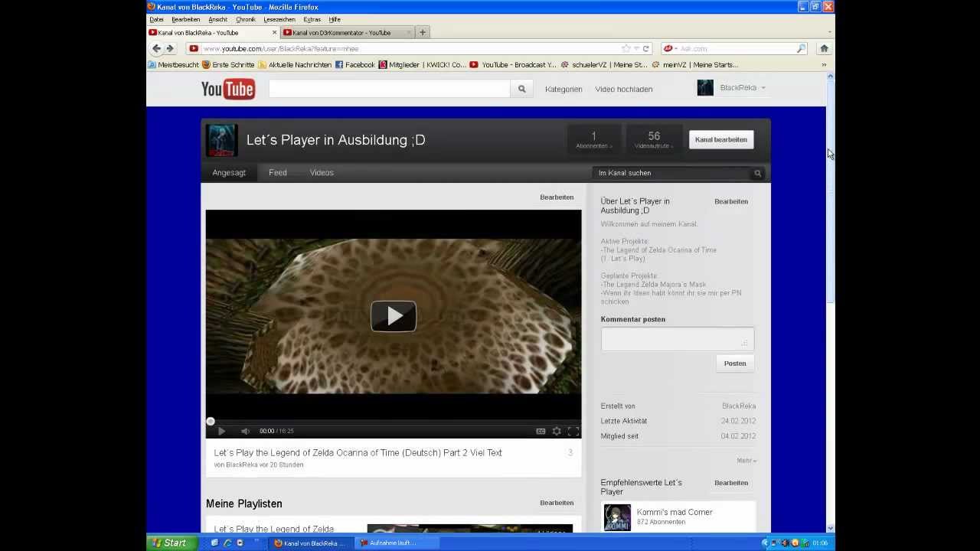The image size is (980, 551).
Task: Toggle closed captions CC button
Action: pos(541,431)
